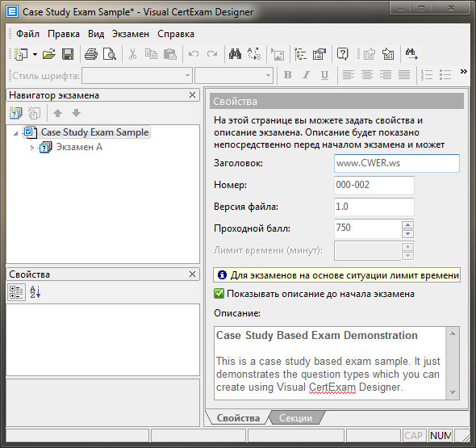Click the Заголовок field with www.CWER.ws

(x=397, y=163)
